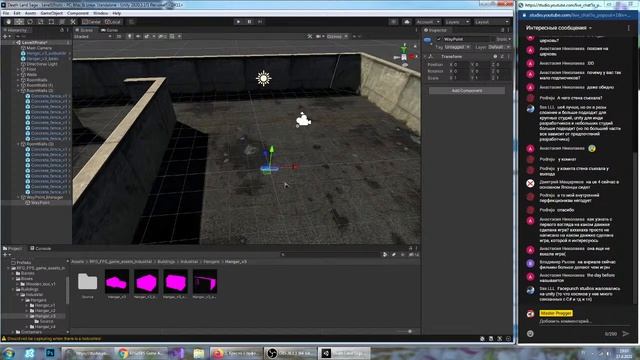Select WayPoint in Hierarchy
This screenshot has height=360, width=640.
tap(40, 202)
